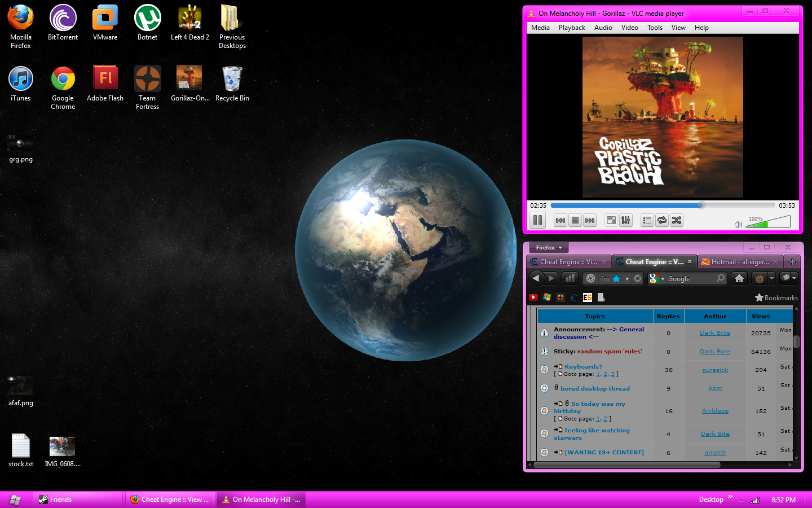Close the active Cheat Engine tab

pyautogui.click(x=689, y=261)
